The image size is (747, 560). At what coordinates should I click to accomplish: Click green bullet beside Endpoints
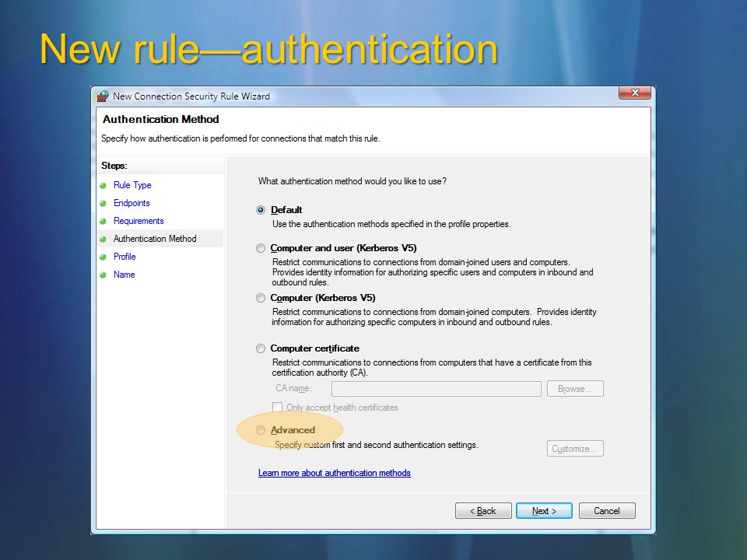(x=103, y=203)
